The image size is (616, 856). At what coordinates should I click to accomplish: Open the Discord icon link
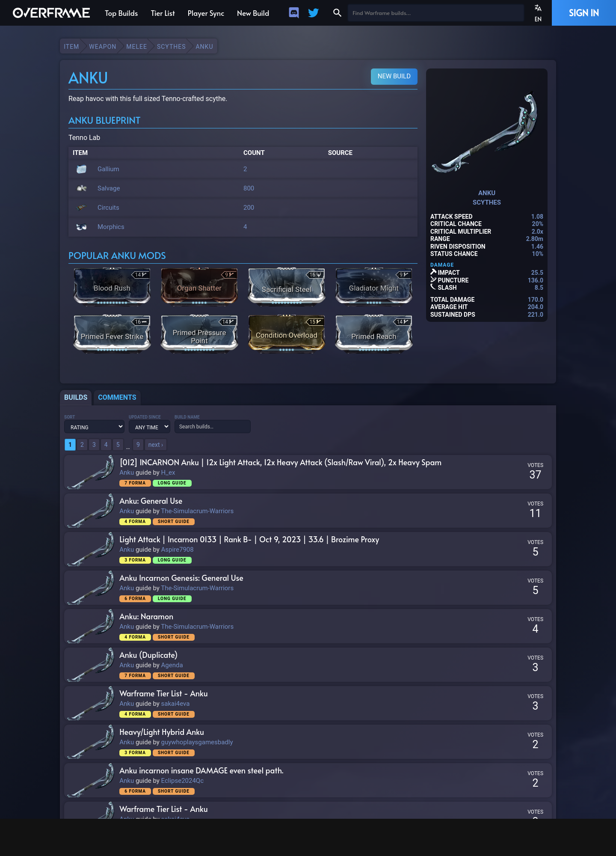point(294,13)
